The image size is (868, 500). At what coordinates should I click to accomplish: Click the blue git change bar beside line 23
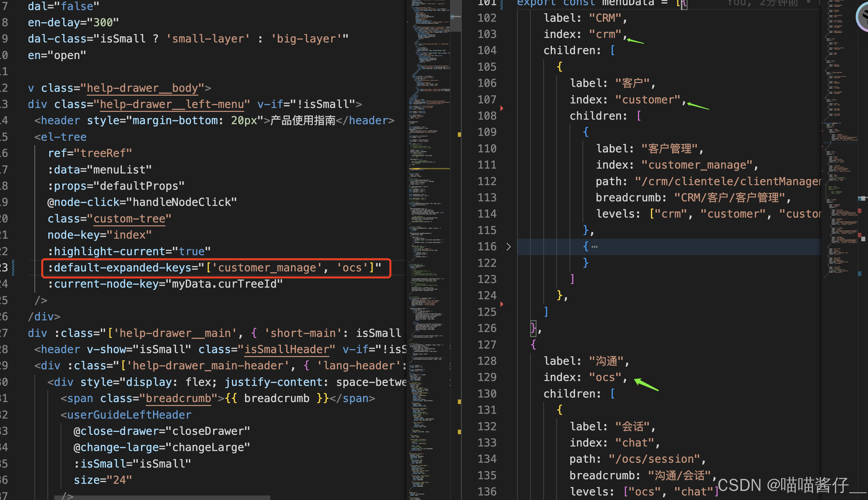coord(13,268)
